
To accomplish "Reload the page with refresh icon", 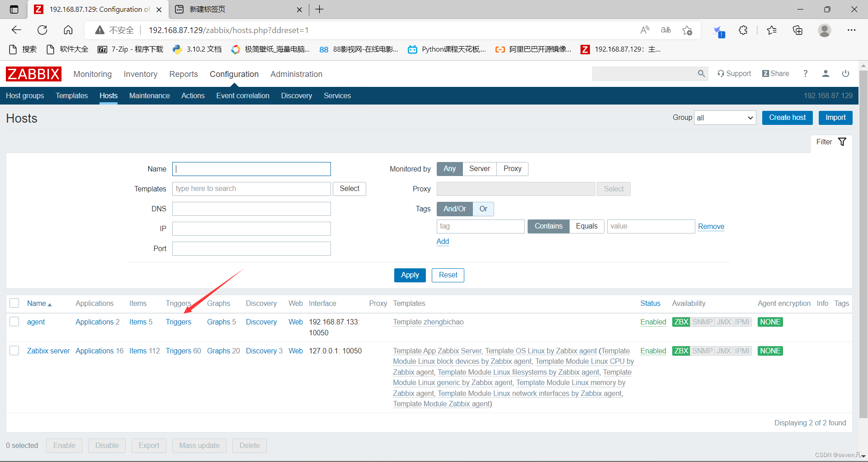I will [42, 30].
